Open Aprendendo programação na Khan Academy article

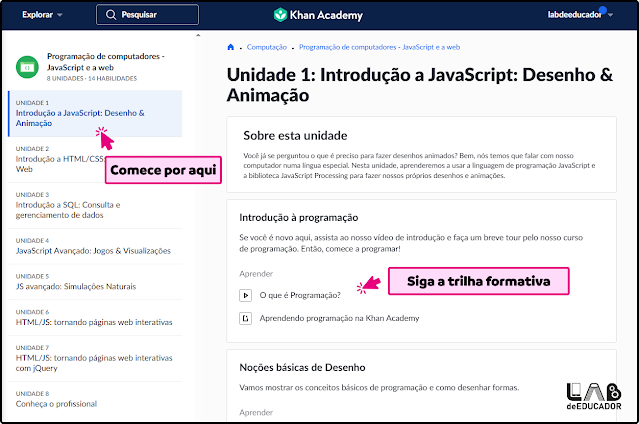click(339, 318)
